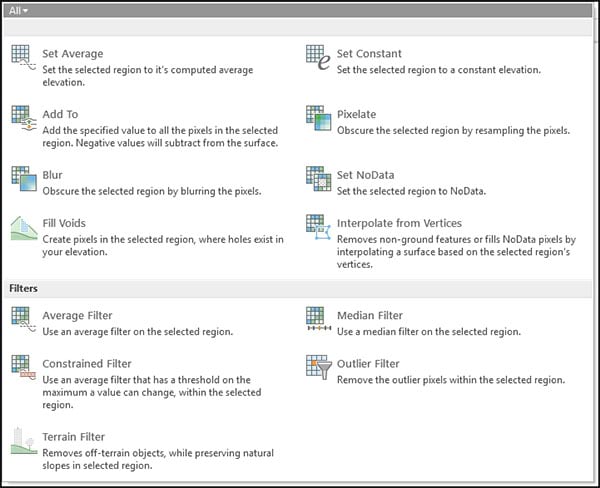Click the Add To elevation icon
This screenshot has height=488, width=600.
pyautogui.click(x=23, y=120)
